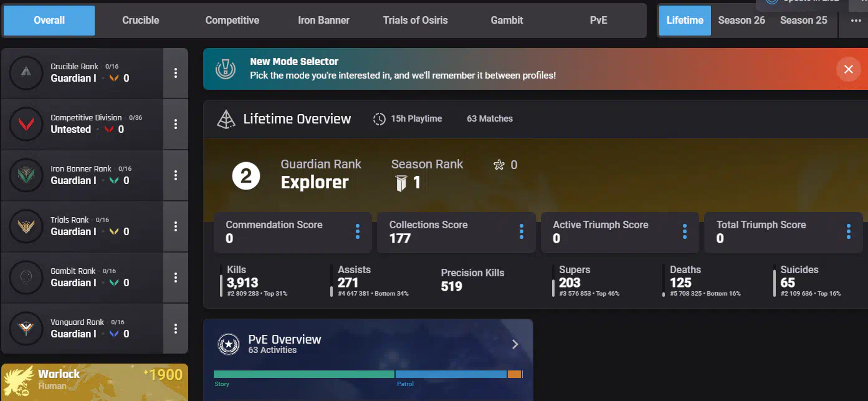The image size is (868, 401).
Task: Open the Crucible tab
Action: (x=141, y=21)
